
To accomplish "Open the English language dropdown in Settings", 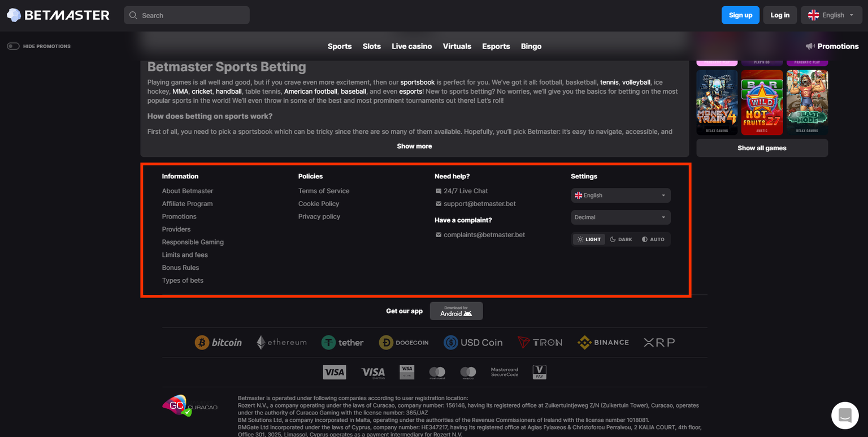I will point(620,195).
